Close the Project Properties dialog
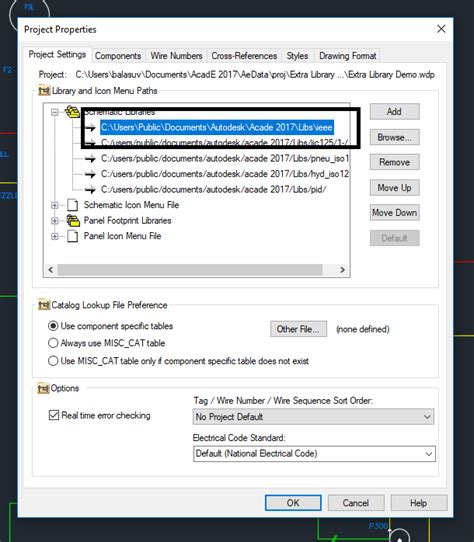The height and width of the screenshot is (542, 474). point(441,29)
